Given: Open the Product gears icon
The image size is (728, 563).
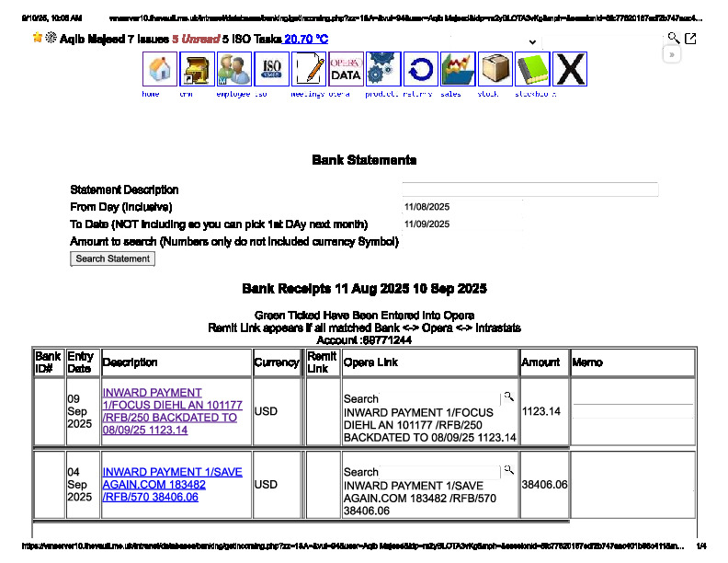Looking at the screenshot, I should 383,69.
